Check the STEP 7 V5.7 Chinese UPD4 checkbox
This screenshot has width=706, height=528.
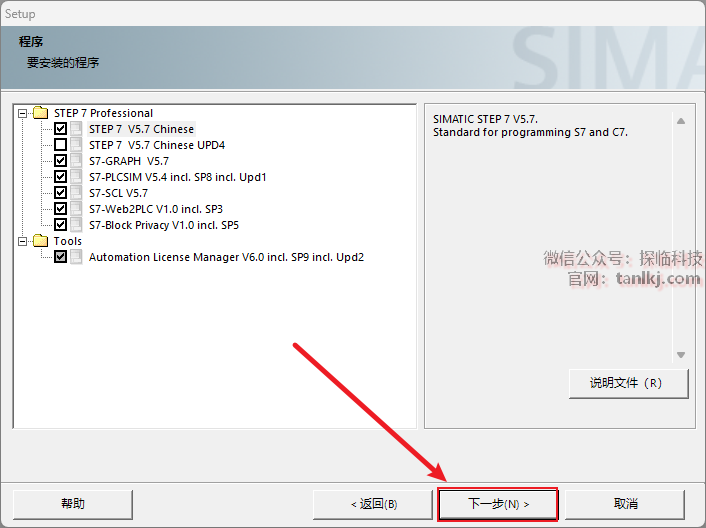pyautogui.click(x=60, y=144)
